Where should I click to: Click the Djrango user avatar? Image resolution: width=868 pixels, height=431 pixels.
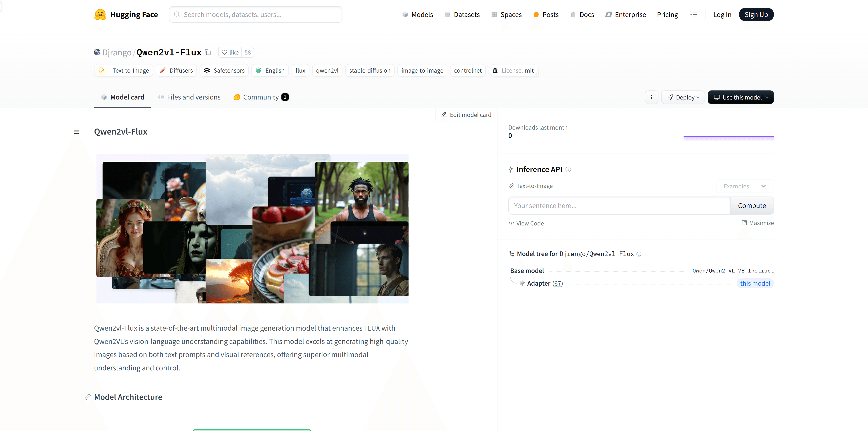97,52
